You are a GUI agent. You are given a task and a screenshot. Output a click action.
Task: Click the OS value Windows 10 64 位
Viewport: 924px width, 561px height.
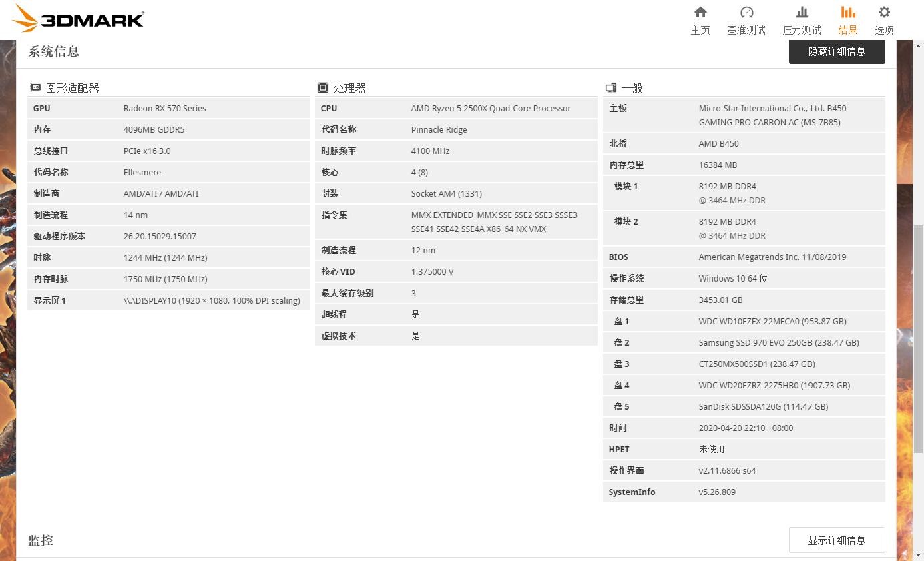coord(733,278)
